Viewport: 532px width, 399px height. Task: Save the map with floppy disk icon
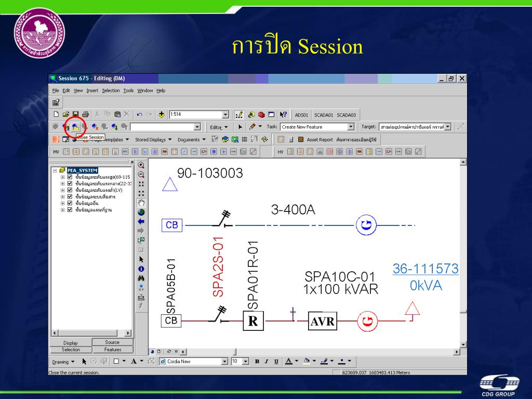pyautogui.click(x=75, y=114)
